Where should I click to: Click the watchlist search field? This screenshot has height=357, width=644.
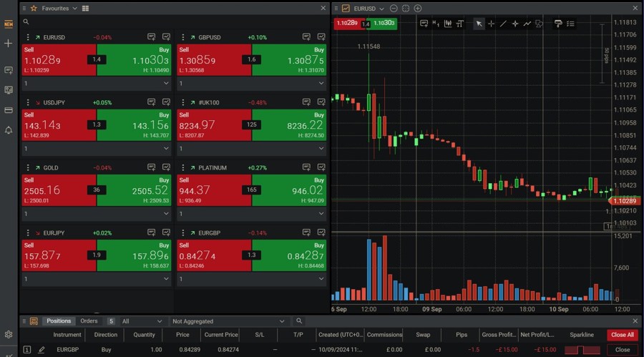coord(172,22)
